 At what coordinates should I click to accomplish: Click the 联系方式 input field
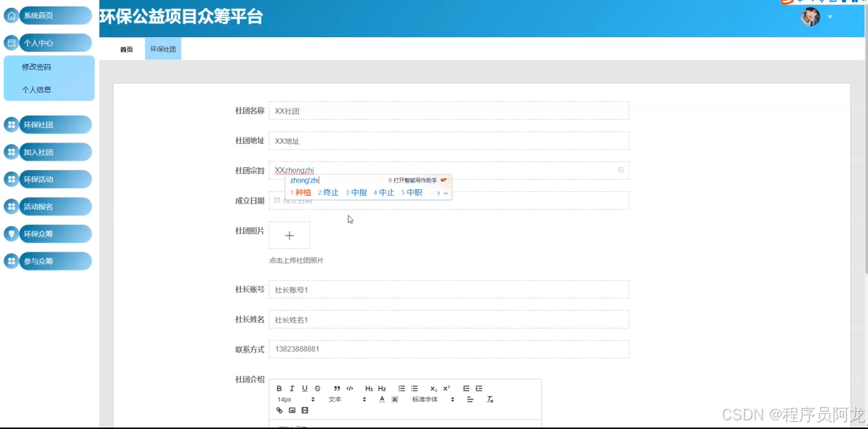(x=449, y=349)
